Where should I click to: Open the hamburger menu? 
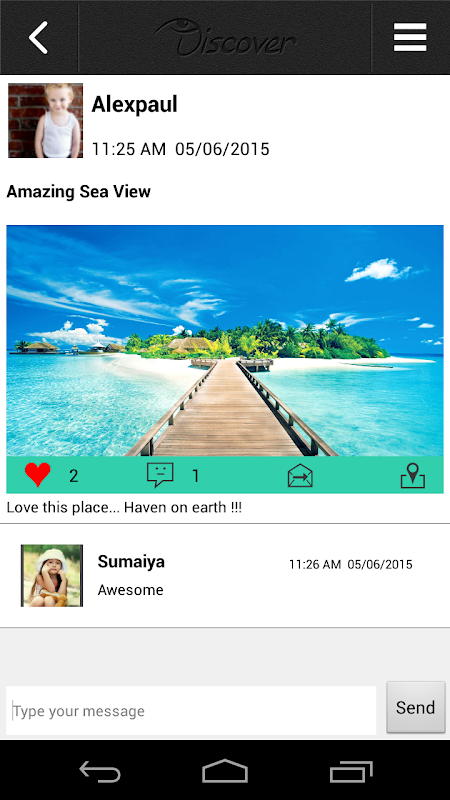click(x=410, y=37)
